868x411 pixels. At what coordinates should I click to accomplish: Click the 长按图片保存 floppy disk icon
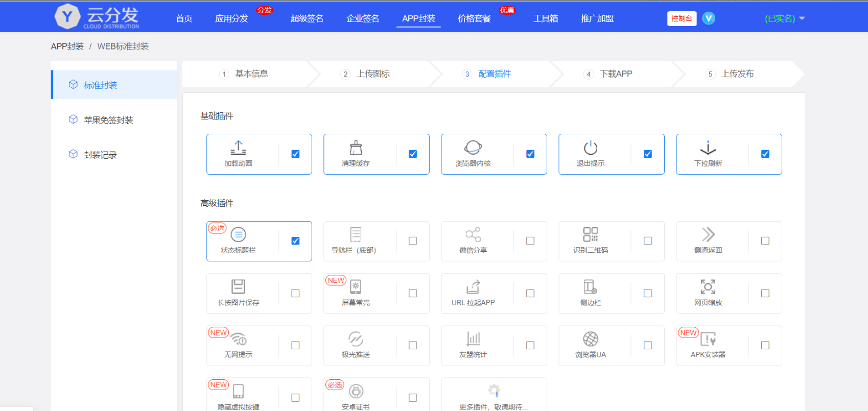(x=238, y=286)
